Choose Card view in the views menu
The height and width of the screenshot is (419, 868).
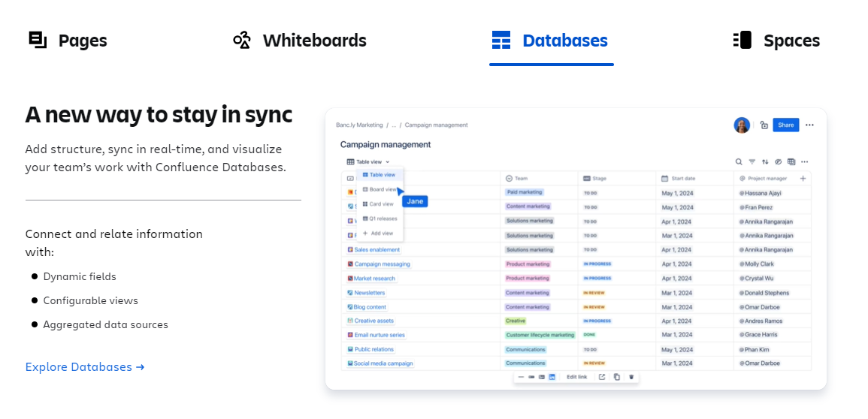point(378,204)
